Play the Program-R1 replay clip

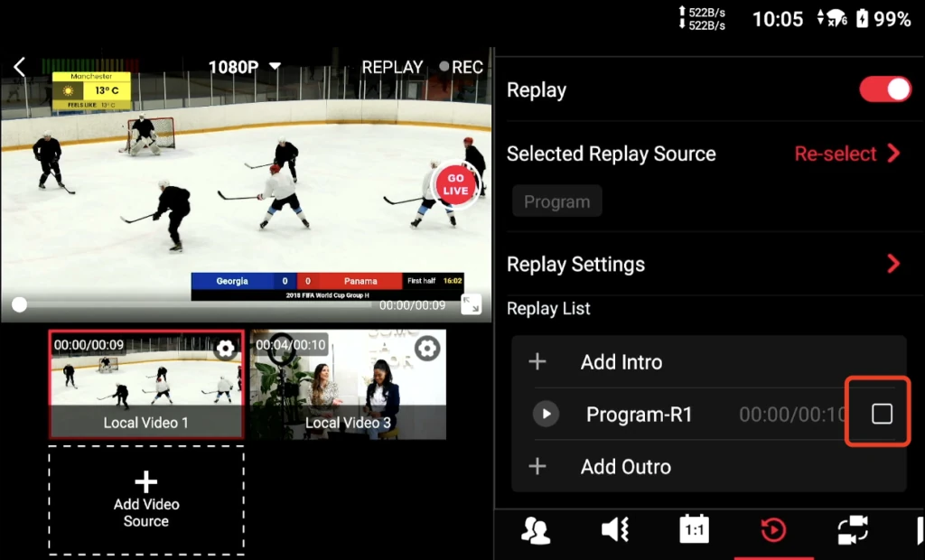click(x=546, y=415)
